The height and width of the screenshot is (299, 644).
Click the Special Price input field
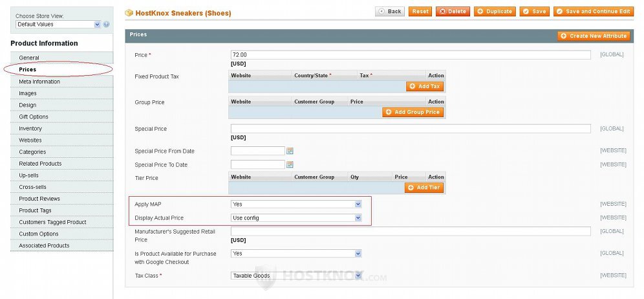pos(411,129)
